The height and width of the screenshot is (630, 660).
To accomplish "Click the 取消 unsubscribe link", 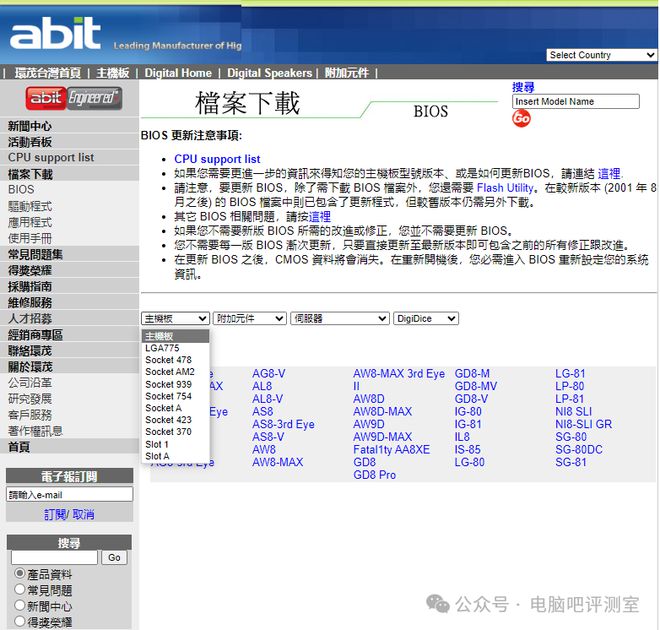I will [x=83, y=514].
